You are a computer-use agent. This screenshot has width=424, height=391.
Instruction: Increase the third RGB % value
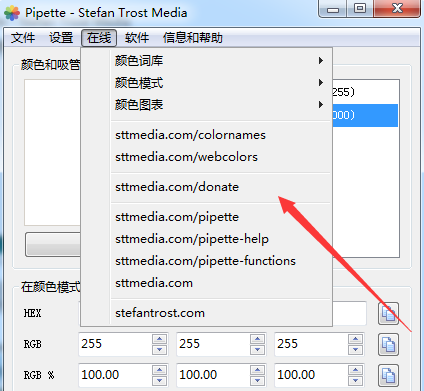pyautogui.click(x=356, y=370)
